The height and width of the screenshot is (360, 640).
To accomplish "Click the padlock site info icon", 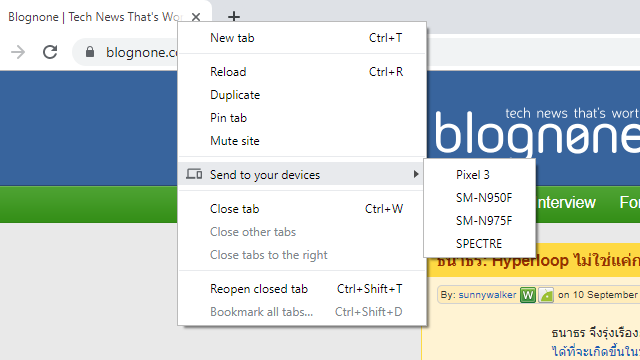I will tap(90, 52).
